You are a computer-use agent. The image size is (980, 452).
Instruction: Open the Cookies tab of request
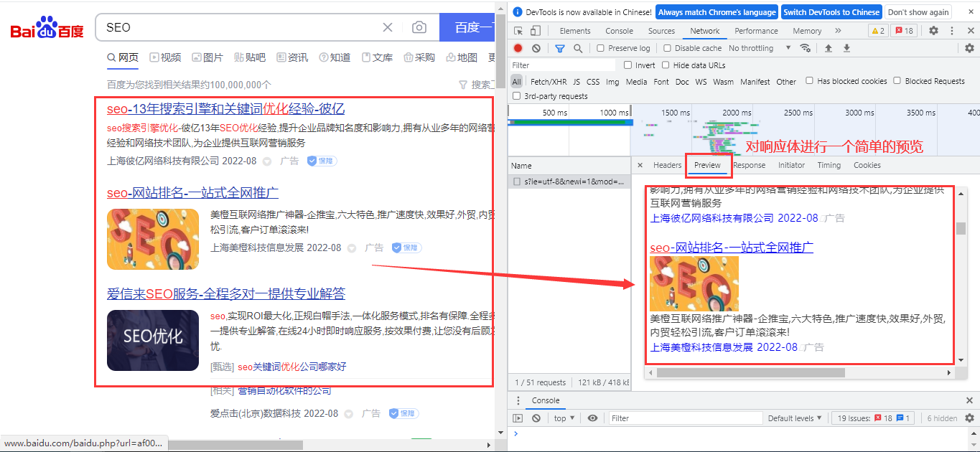867,165
